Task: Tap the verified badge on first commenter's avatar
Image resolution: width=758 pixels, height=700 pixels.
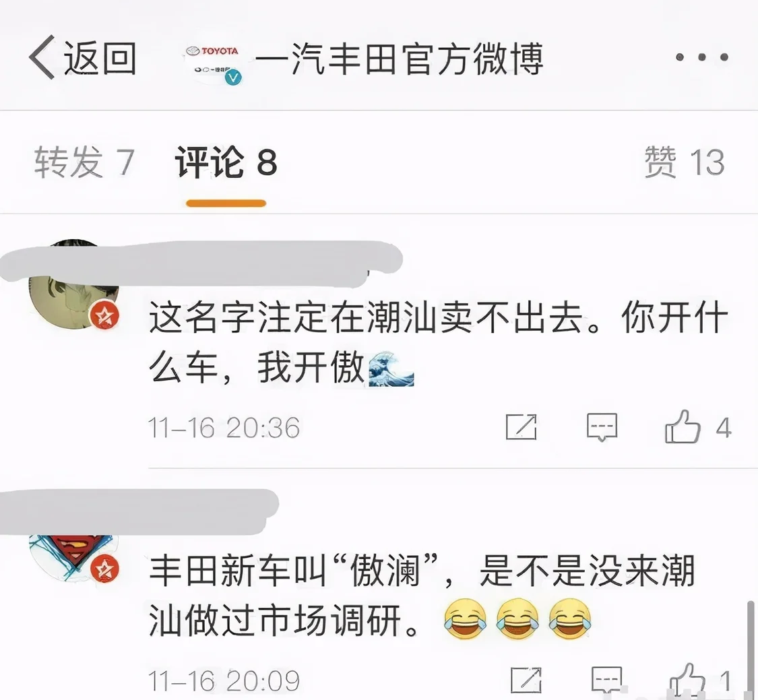Action: point(105,315)
